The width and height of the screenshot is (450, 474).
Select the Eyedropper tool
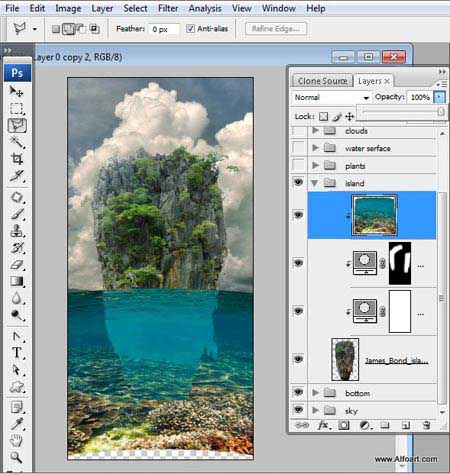click(17, 424)
